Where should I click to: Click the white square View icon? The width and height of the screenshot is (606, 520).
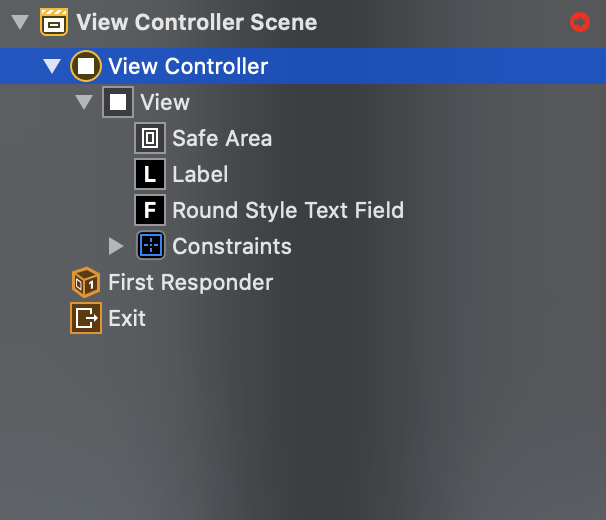click(x=118, y=102)
